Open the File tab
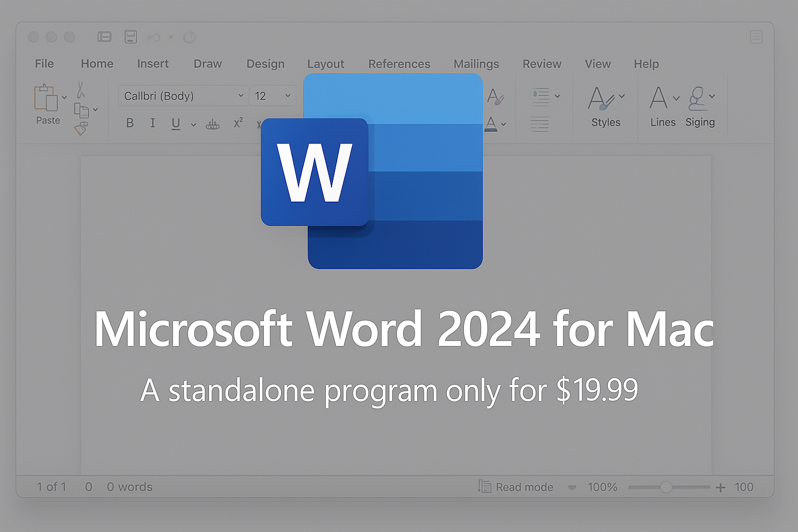The image size is (798, 532). point(44,63)
